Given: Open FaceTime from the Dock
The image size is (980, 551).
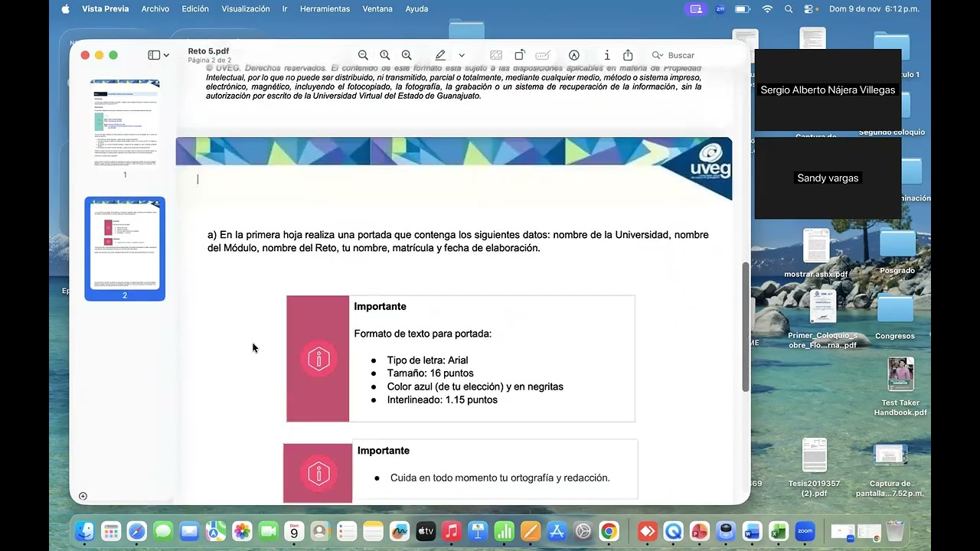Looking at the screenshot, I should (x=268, y=531).
